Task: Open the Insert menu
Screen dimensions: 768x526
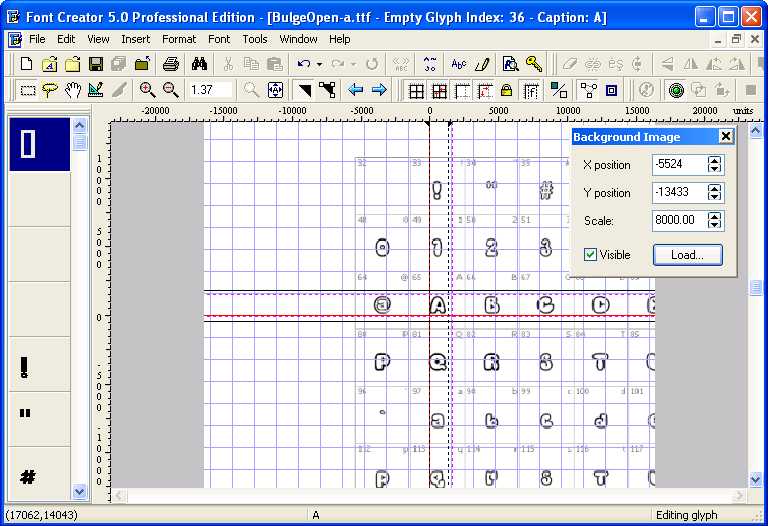Action: pyautogui.click(x=136, y=39)
